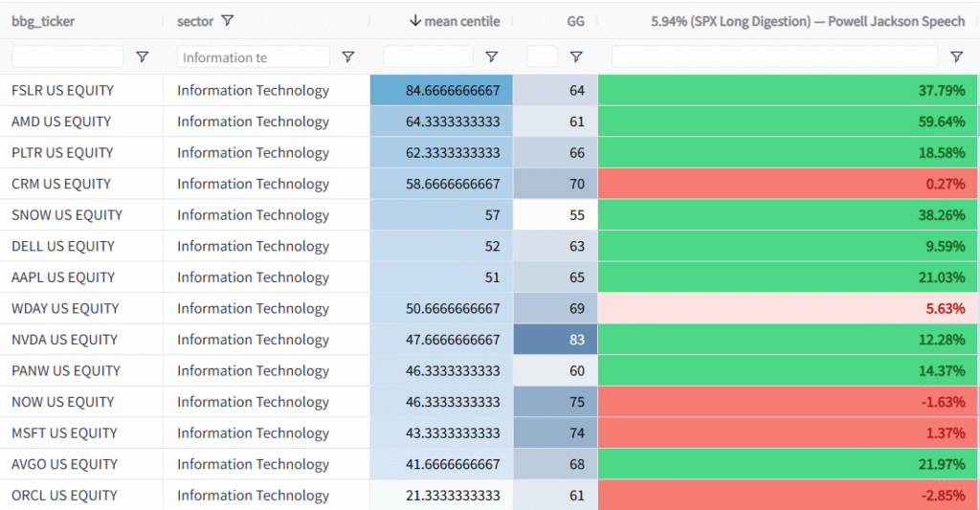Focus the bbg_ticker filter text box
The height and width of the screenshot is (510, 980).
[x=67, y=57]
